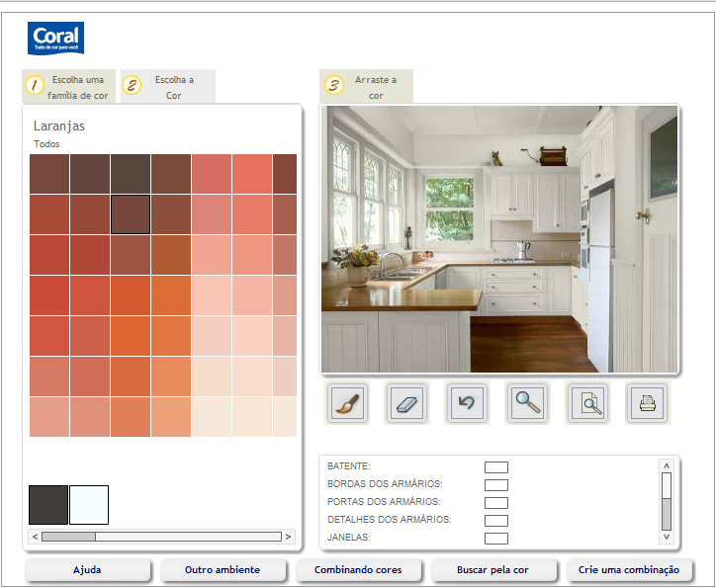
Task: Choose the bright orange swatch in the fifth row
Action: pos(131,336)
